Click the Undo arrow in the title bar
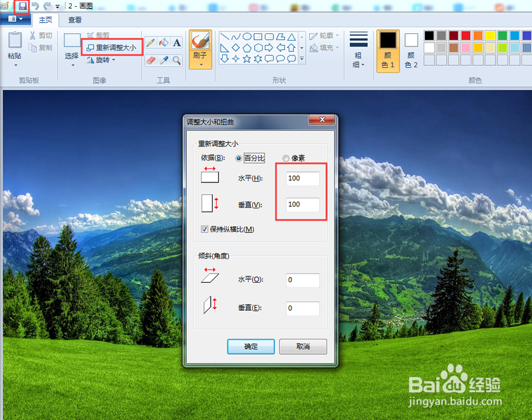Viewport: 532px width, 420px height. [35, 6]
